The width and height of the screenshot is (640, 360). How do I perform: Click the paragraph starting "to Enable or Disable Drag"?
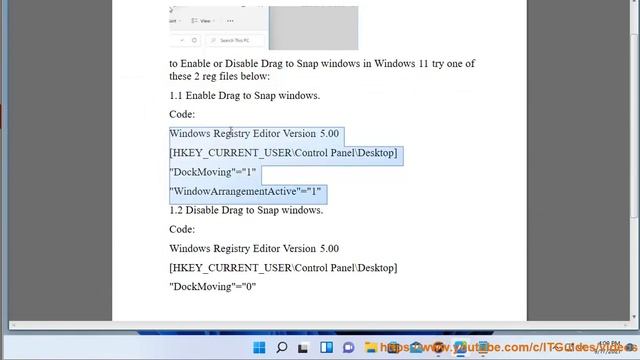[x=322, y=64]
